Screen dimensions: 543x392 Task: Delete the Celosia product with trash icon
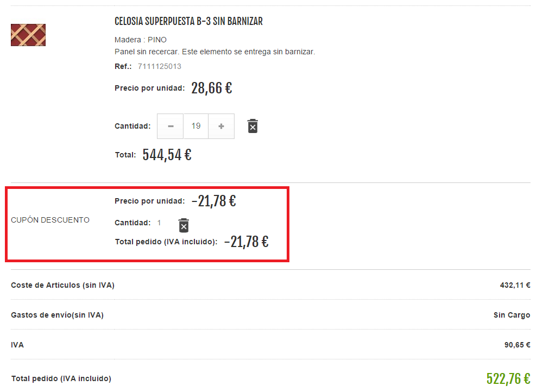click(x=252, y=126)
